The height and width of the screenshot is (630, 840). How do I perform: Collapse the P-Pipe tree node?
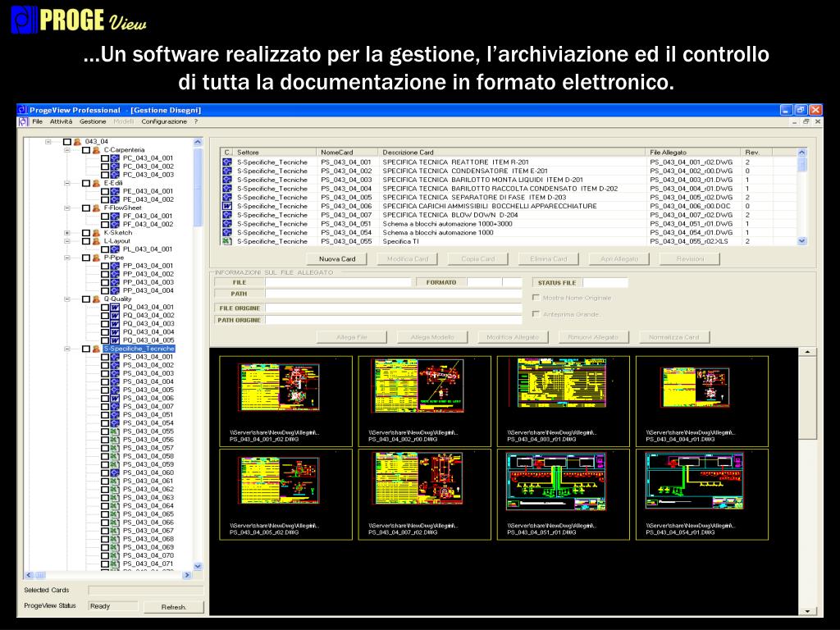point(67,258)
